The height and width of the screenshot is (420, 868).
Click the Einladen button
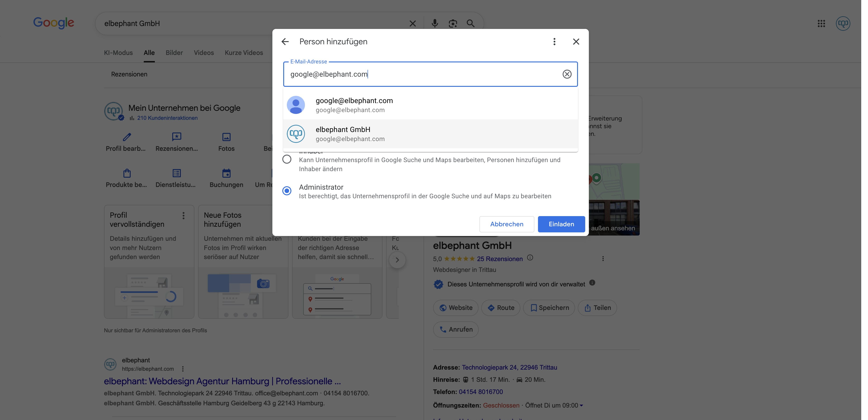[x=561, y=224]
